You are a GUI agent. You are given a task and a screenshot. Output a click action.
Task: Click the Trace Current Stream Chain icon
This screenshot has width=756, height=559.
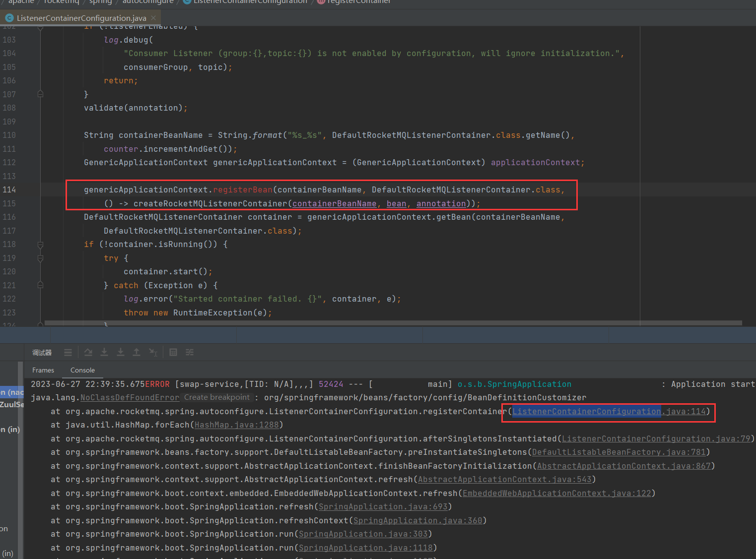[190, 352]
